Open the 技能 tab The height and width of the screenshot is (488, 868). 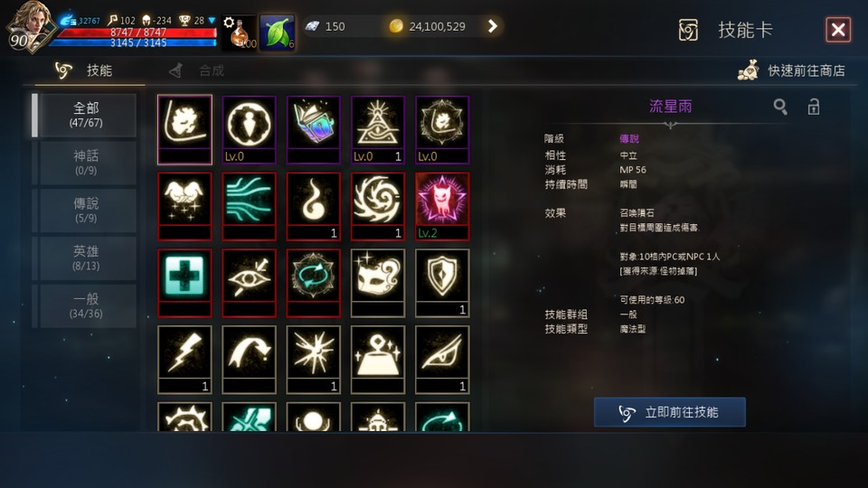pyautogui.click(x=84, y=70)
